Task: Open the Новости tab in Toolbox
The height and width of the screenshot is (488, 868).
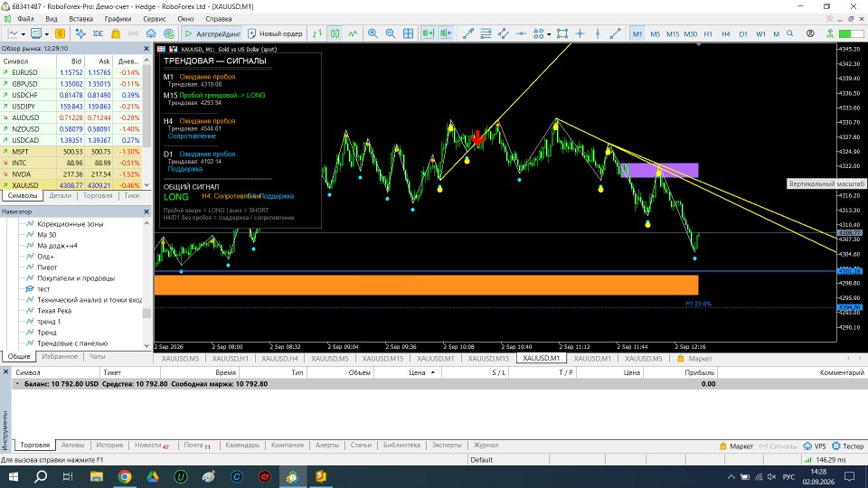Action: (151, 445)
